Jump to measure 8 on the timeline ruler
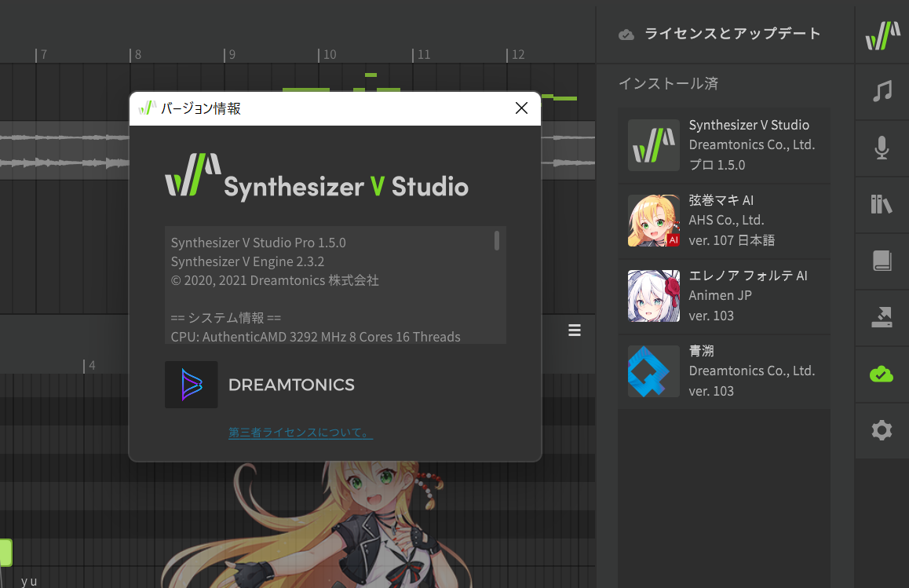909x588 pixels. tap(136, 54)
